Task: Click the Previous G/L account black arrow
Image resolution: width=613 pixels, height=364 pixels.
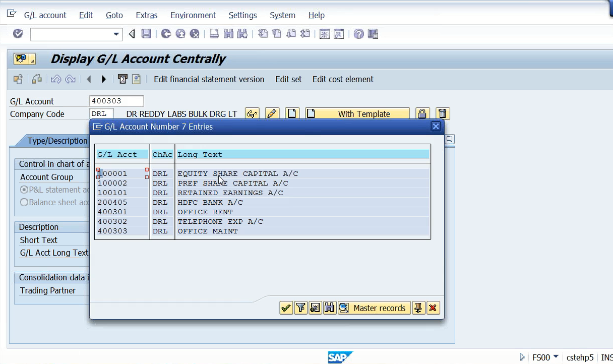Action: tap(89, 79)
